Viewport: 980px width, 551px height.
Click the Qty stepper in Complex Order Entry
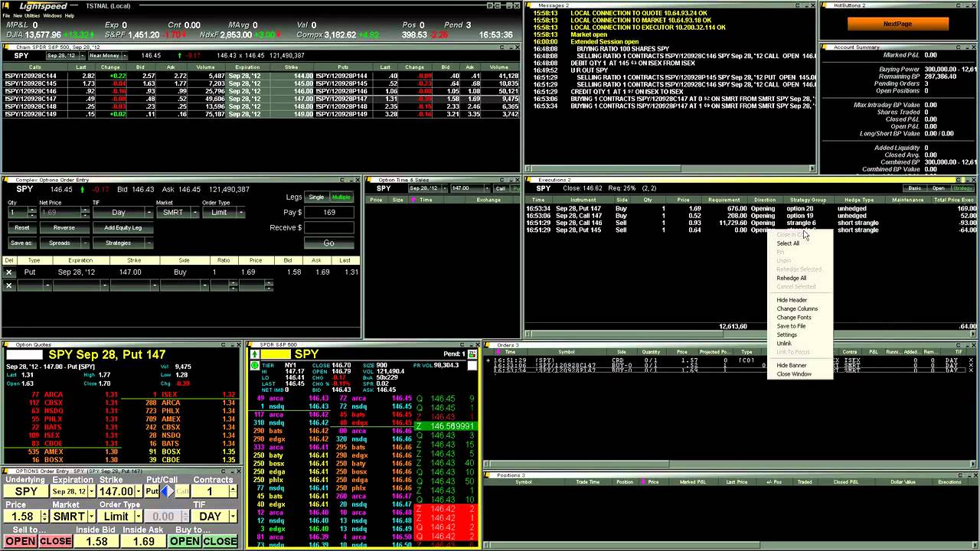pos(32,212)
